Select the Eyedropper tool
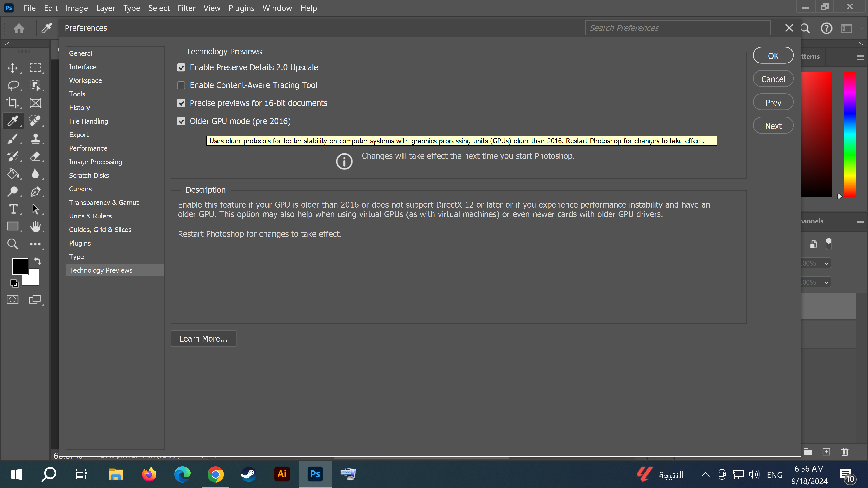868x488 pixels. click(x=12, y=121)
